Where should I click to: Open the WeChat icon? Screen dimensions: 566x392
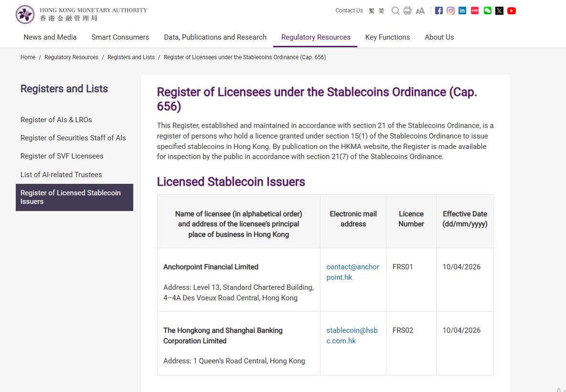click(487, 11)
